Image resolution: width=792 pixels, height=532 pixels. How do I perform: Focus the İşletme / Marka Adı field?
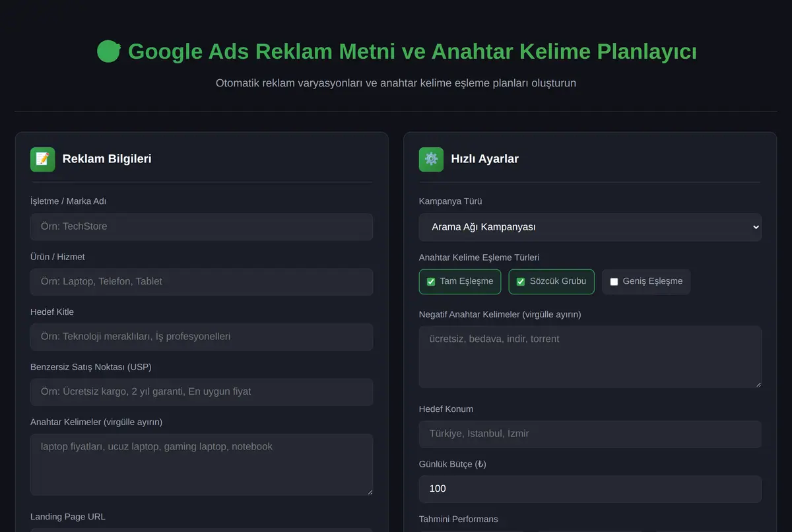coord(201,226)
